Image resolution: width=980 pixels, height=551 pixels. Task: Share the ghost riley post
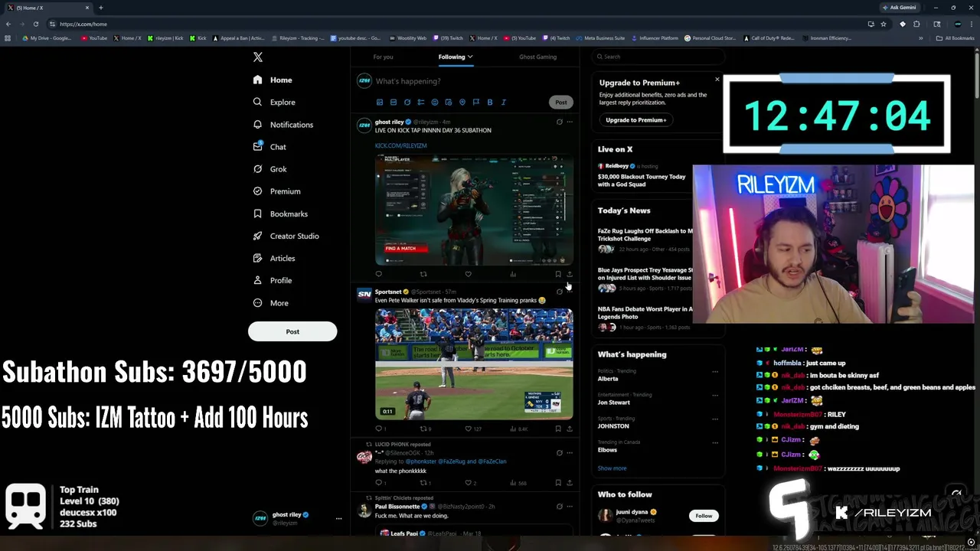click(570, 274)
